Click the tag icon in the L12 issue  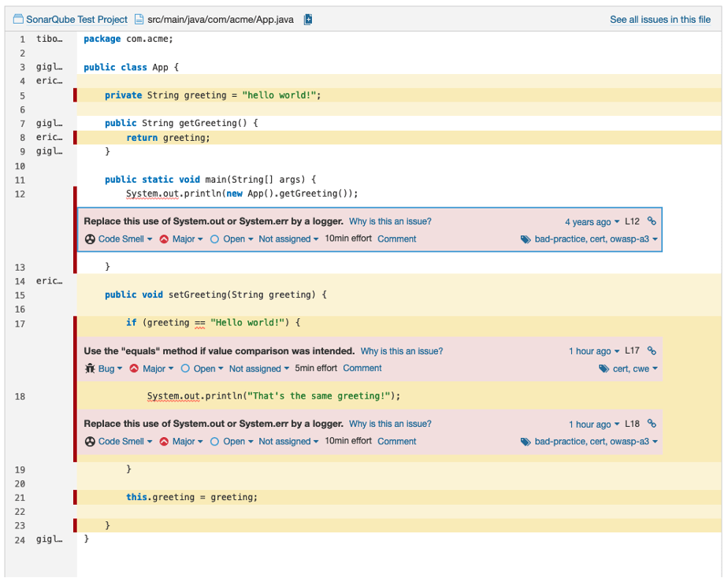coord(526,239)
